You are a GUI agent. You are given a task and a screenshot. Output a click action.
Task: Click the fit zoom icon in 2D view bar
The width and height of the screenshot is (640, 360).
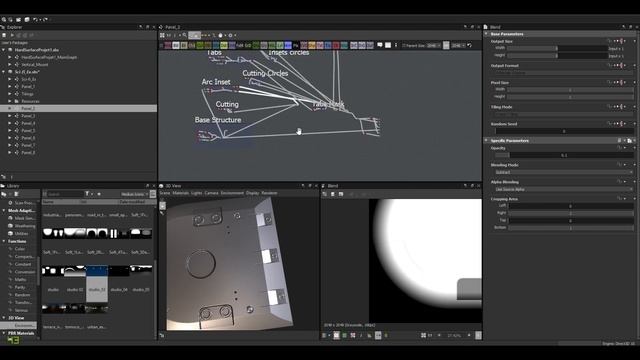(423, 336)
